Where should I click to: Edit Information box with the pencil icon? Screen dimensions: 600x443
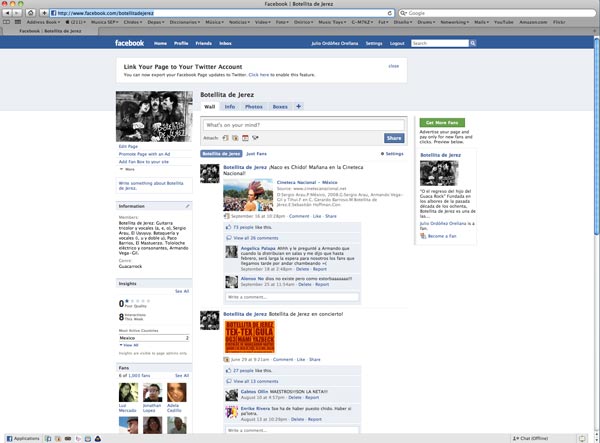tap(188, 206)
